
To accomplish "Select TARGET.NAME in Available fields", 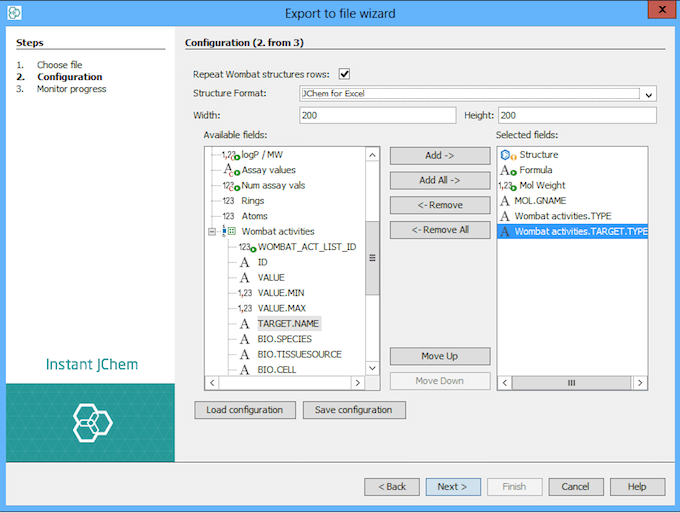I will pyautogui.click(x=288, y=323).
